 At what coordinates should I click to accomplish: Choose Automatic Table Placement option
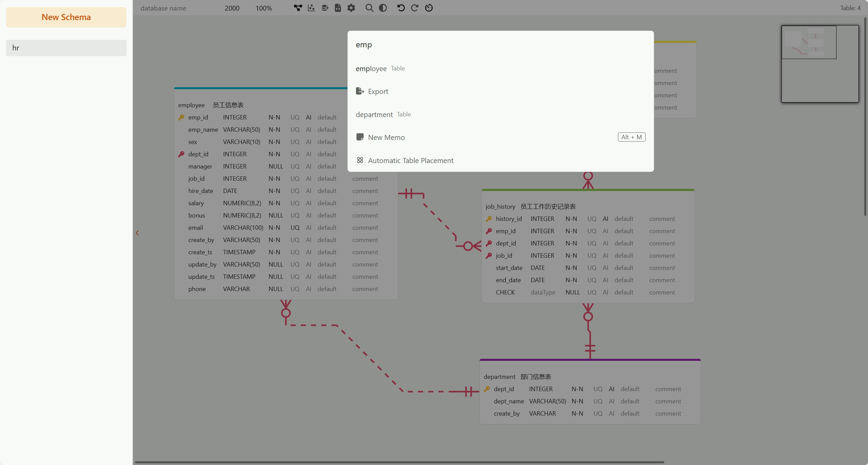(x=410, y=160)
